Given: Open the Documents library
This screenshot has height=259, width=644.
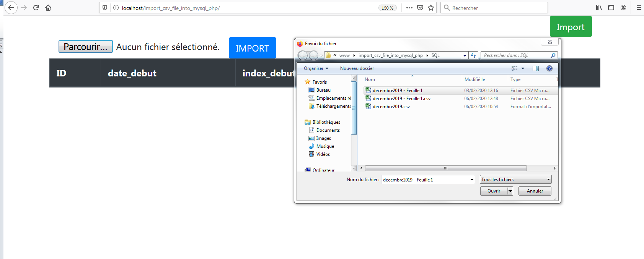Looking at the screenshot, I should click(328, 130).
